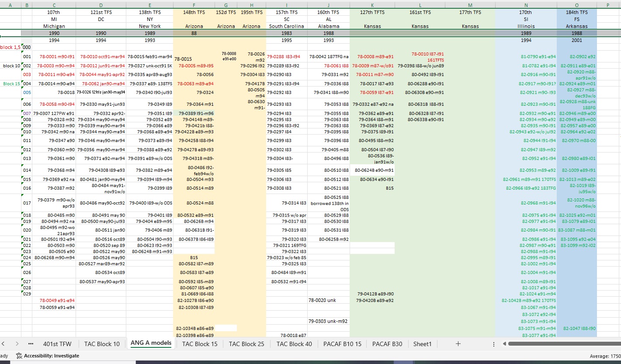Click the Average value in status bar

[x=605, y=356]
